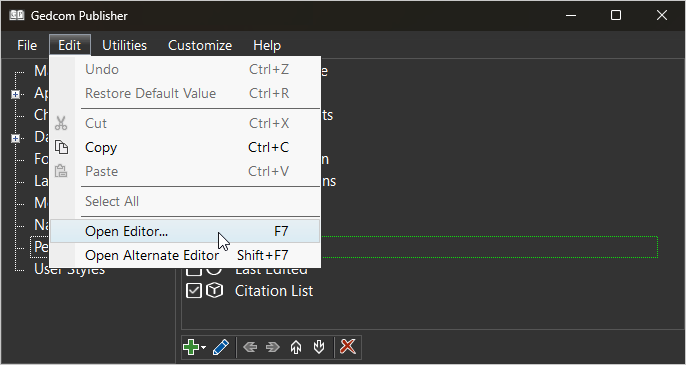Toggle the Citation List checkbox
This screenshot has width=686, height=365.
click(194, 291)
